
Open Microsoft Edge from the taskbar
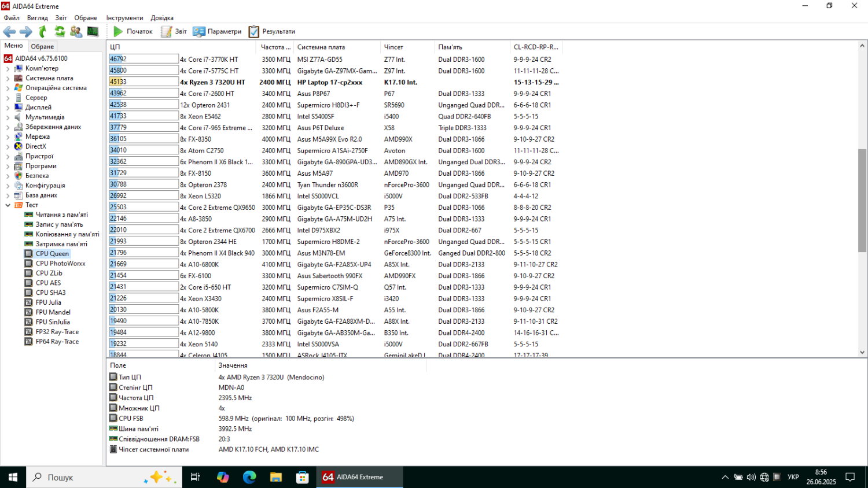249,477
